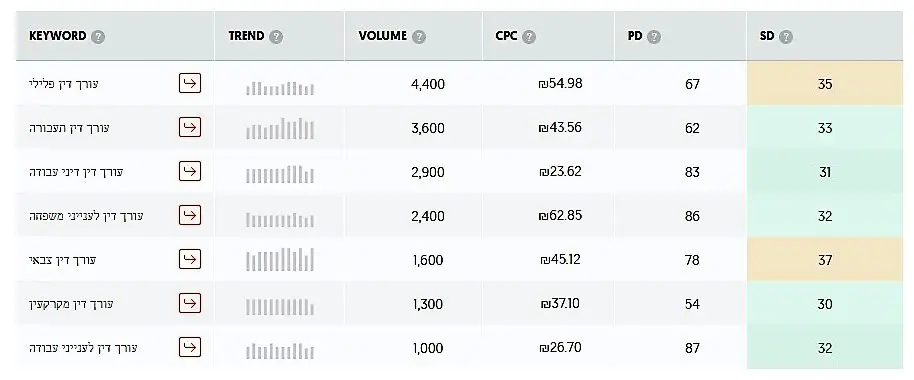Open the arrow icon for the 1,000 volume keyword

coord(190,347)
